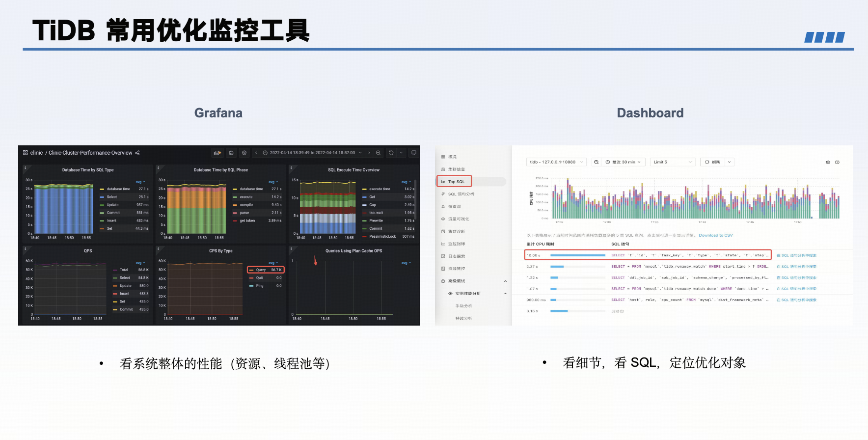This screenshot has height=440, width=868.
Task: Open the TiDB Dashboard Top SQL settings gear
Action: click(x=828, y=162)
